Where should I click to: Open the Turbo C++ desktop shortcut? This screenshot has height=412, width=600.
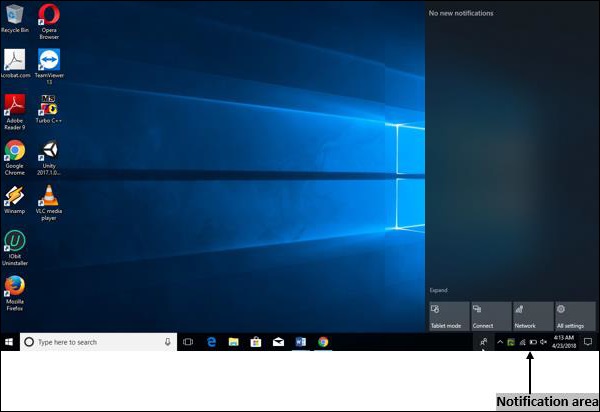(x=47, y=104)
